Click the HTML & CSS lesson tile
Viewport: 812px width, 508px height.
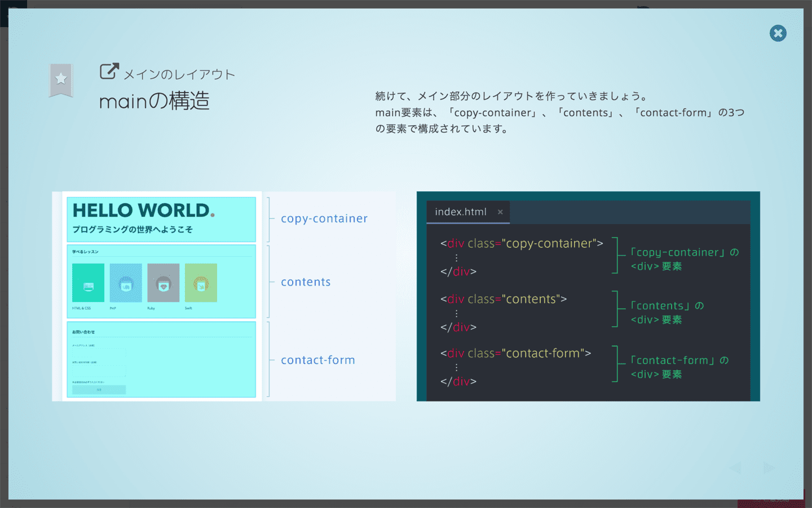[x=88, y=283]
